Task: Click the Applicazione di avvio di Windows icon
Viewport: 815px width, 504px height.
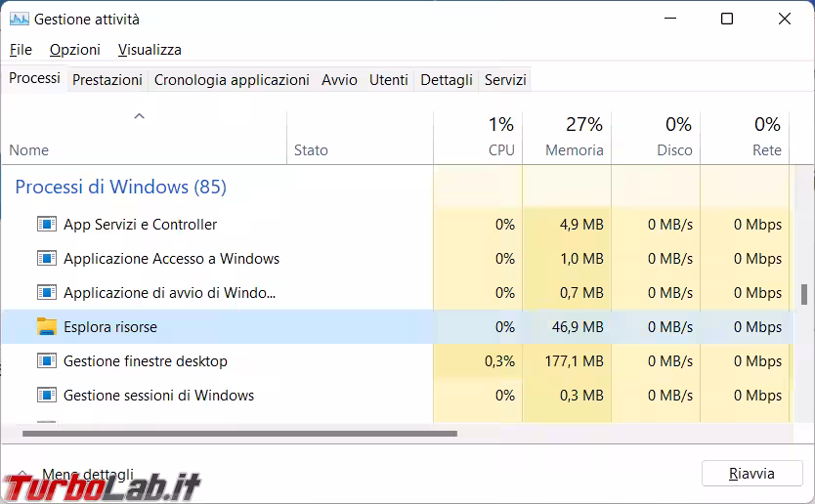Action: pyautogui.click(x=46, y=293)
